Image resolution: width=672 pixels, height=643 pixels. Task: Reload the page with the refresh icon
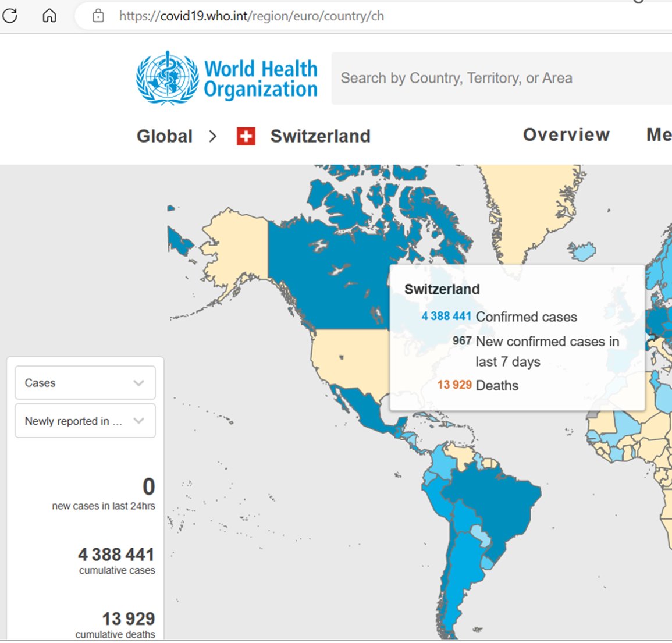pyautogui.click(x=9, y=16)
